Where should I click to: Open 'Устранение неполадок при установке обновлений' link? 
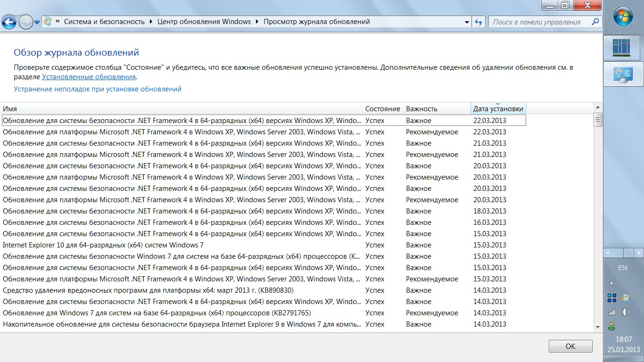pyautogui.click(x=98, y=89)
